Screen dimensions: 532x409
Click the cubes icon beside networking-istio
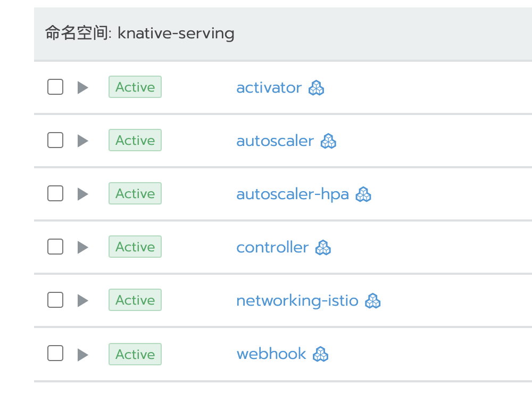point(373,301)
